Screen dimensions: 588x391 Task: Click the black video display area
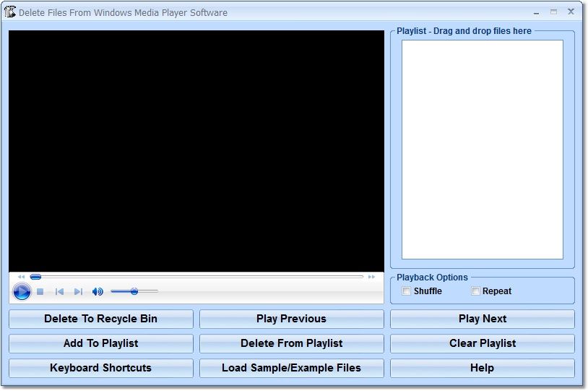196,151
